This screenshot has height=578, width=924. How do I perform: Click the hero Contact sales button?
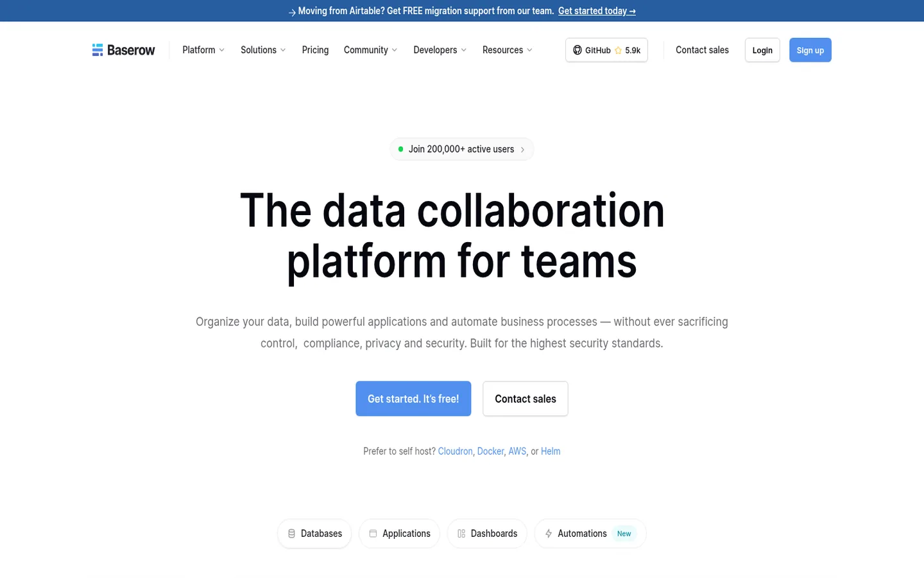click(526, 399)
